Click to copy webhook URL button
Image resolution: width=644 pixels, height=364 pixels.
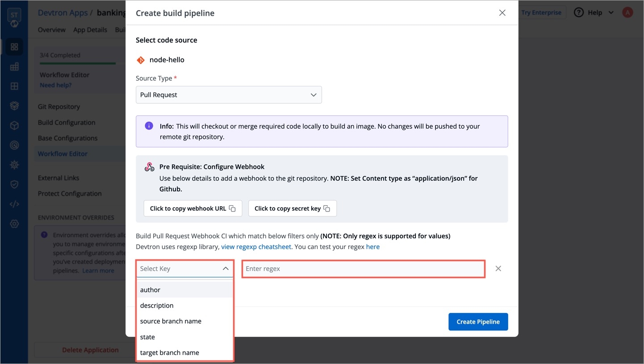click(x=193, y=208)
